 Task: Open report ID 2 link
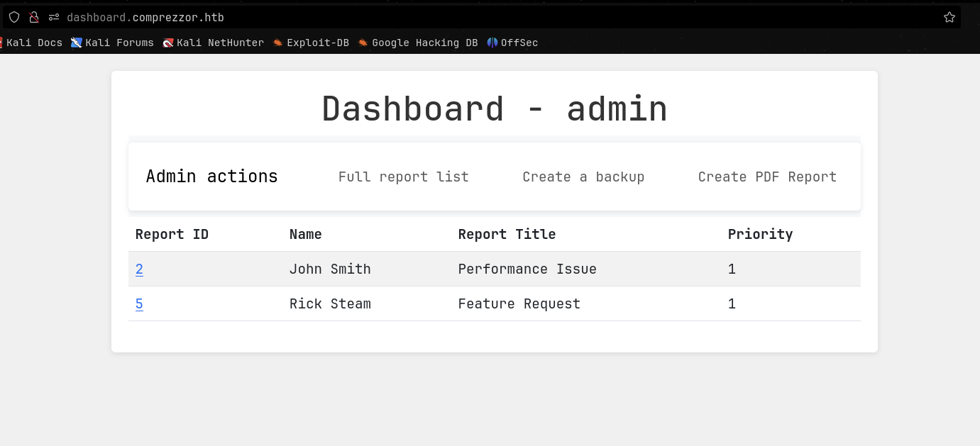point(139,269)
